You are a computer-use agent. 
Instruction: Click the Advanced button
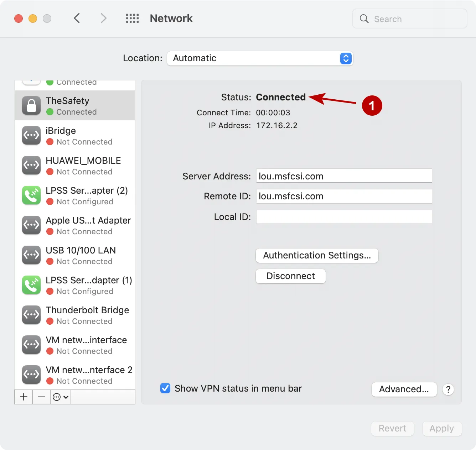click(x=404, y=389)
